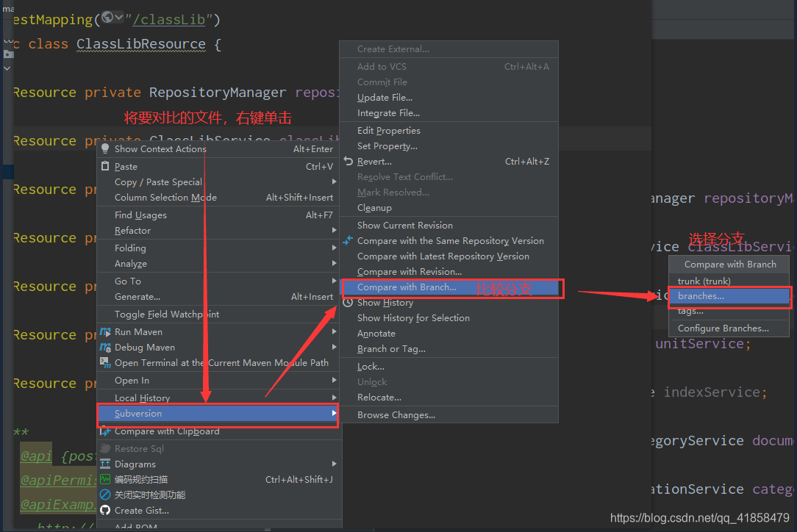Click the RepositoryManager type in the code
The height and width of the screenshot is (532, 797).
click(x=218, y=93)
